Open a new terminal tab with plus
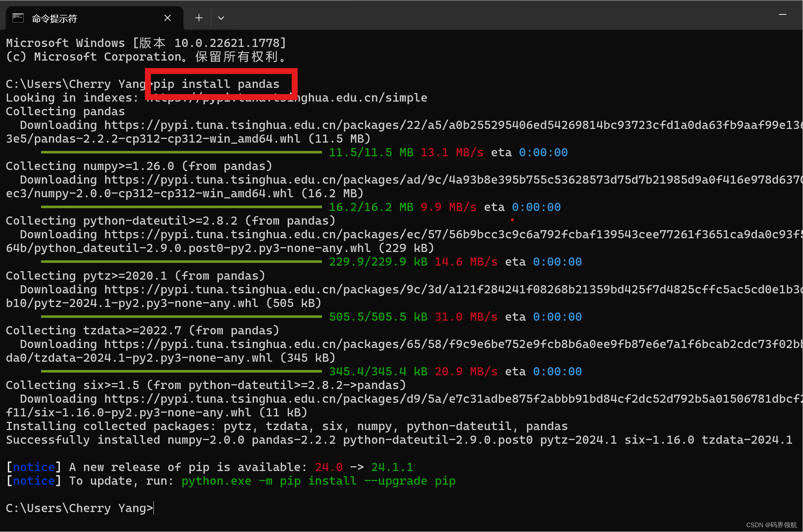 [x=199, y=18]
